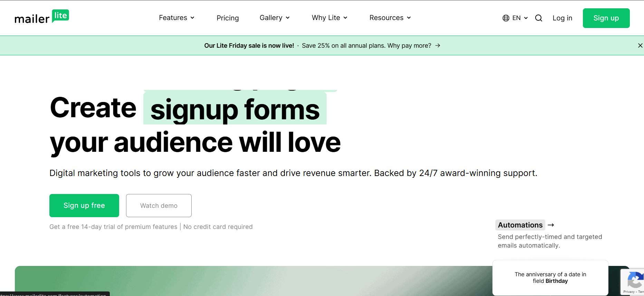Click the Log in link
Screen dimensions: 644x296
pos(562,18)
